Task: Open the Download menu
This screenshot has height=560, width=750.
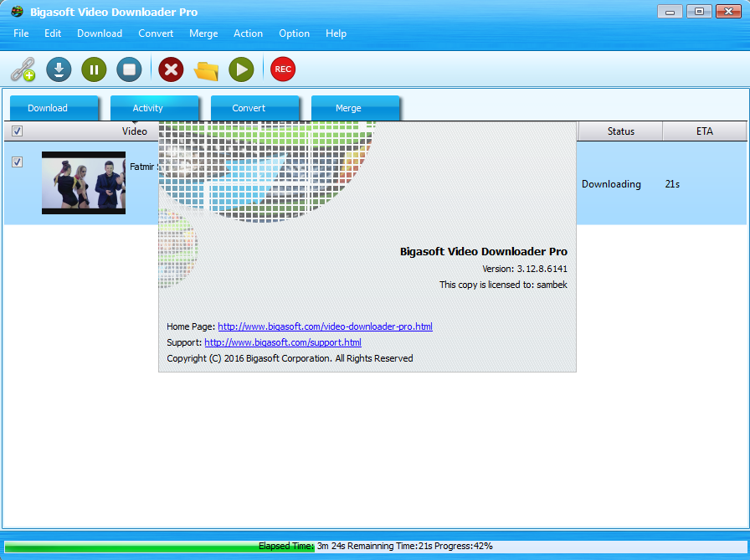Action: coord(100,33)
